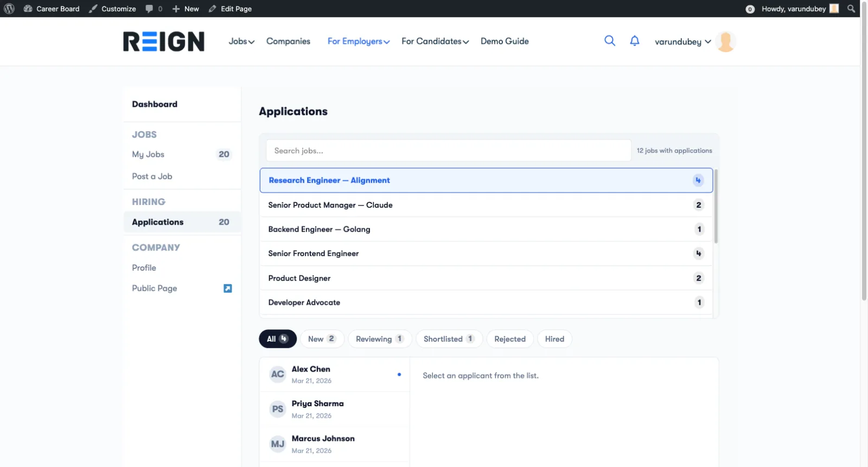Select Senior Product Manager — Claude job
This screenshot has height=467, width=868.
point(486,205)
